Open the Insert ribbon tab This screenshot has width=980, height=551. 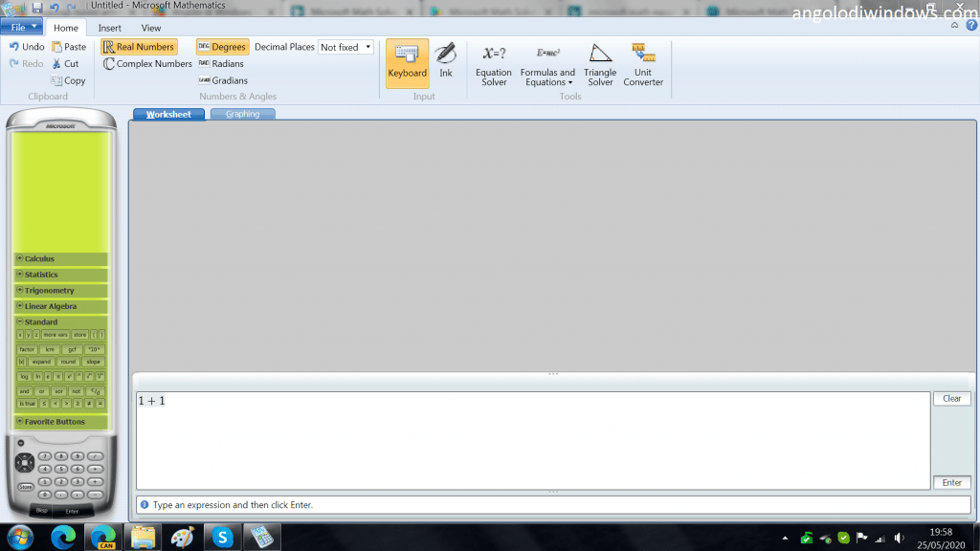point(109,28)
